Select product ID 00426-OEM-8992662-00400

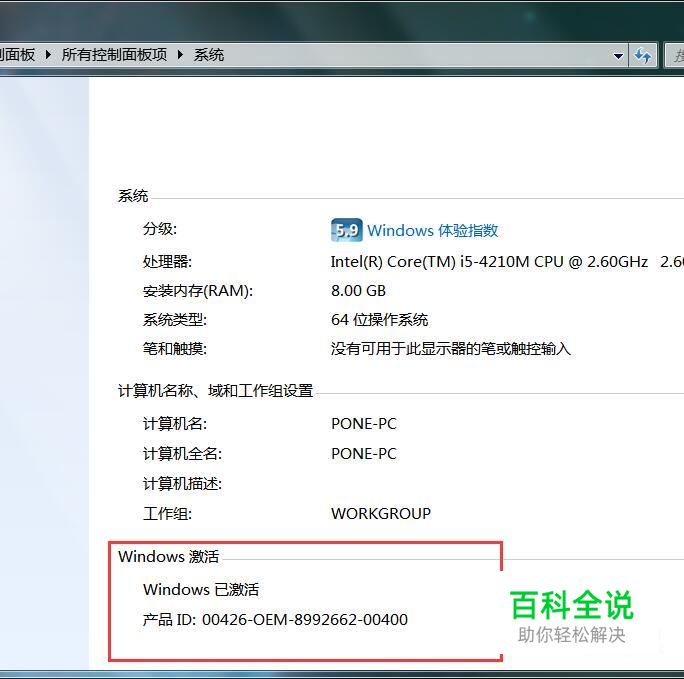click(305, 619)
